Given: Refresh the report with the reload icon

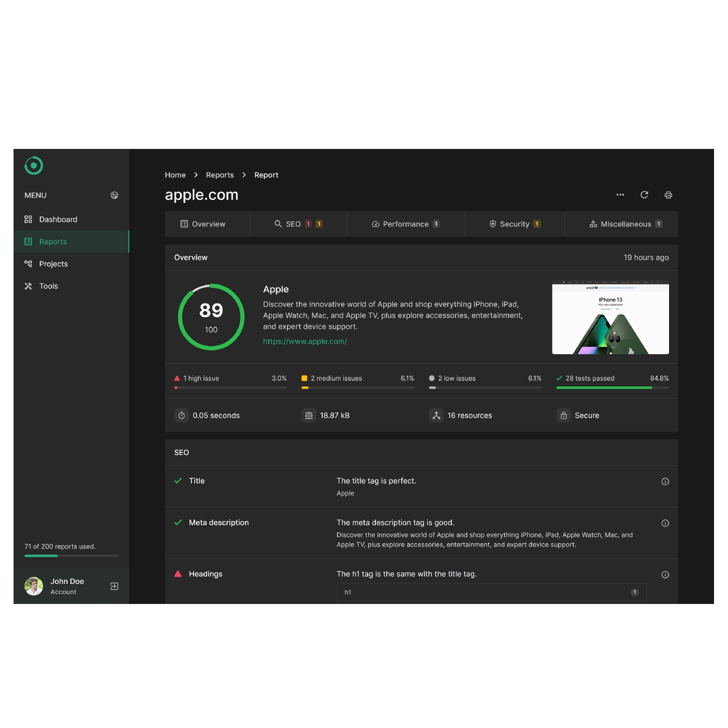Looking at the screenshot, I should tap(644, 195).
